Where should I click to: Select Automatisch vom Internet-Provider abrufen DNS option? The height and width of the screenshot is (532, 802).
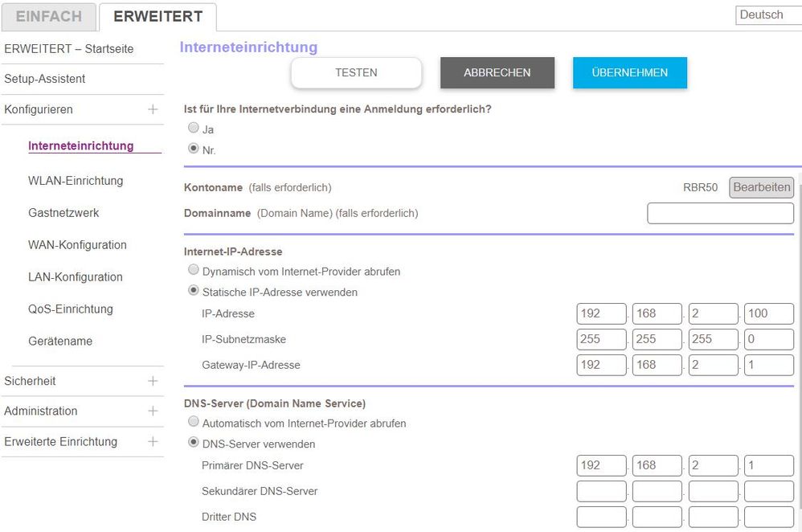tap(193, 422)
